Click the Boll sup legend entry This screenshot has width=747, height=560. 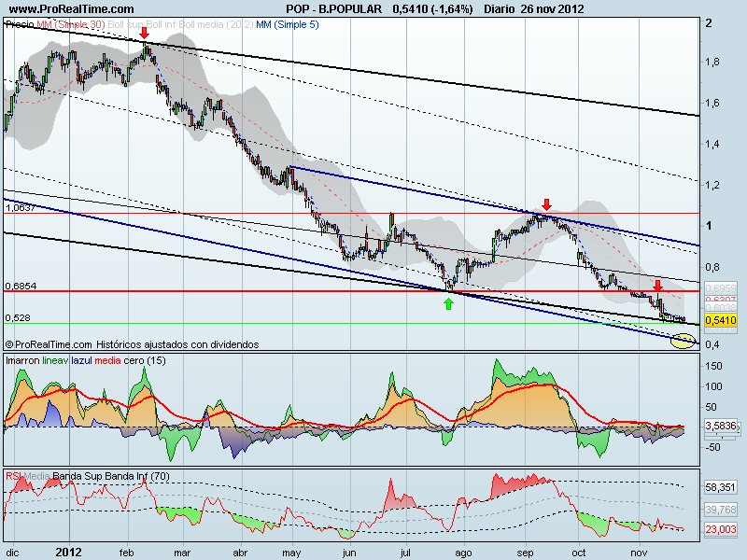pyautogui.click(x=126, y=24)
